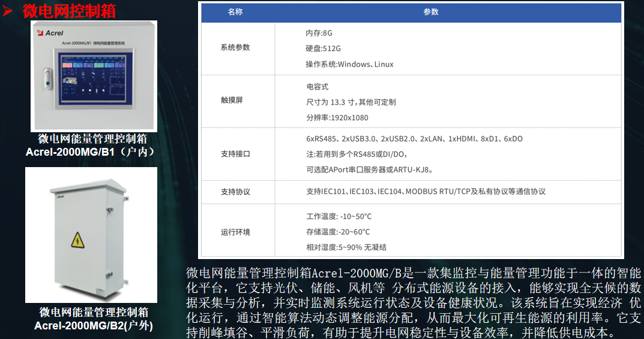Click the 6xRS485、2xUSB3.0 interface list line
Screen dimensions: 644x339
[414, 139]
